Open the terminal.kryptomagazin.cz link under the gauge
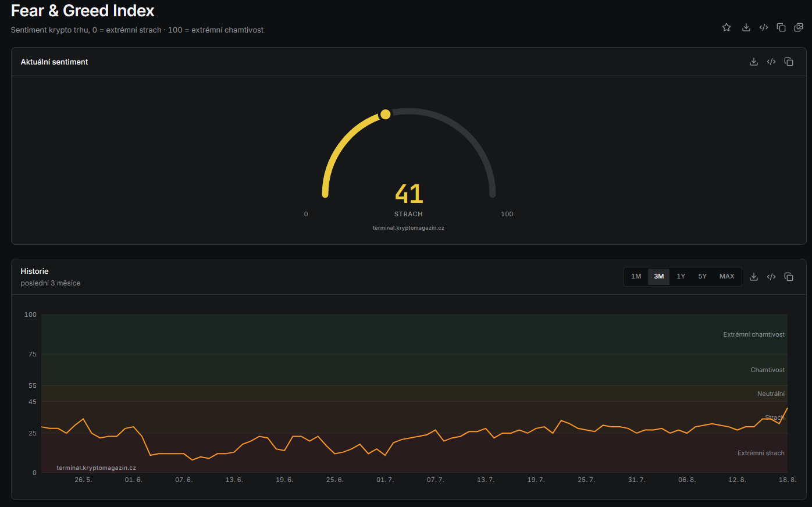812x507 pixels. click(408, 228)
